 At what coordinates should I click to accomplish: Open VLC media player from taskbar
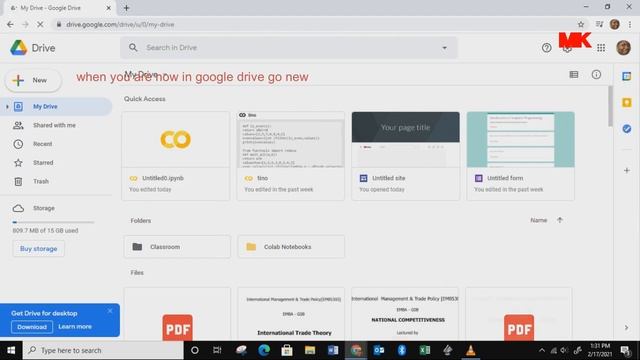pos(471,350)
